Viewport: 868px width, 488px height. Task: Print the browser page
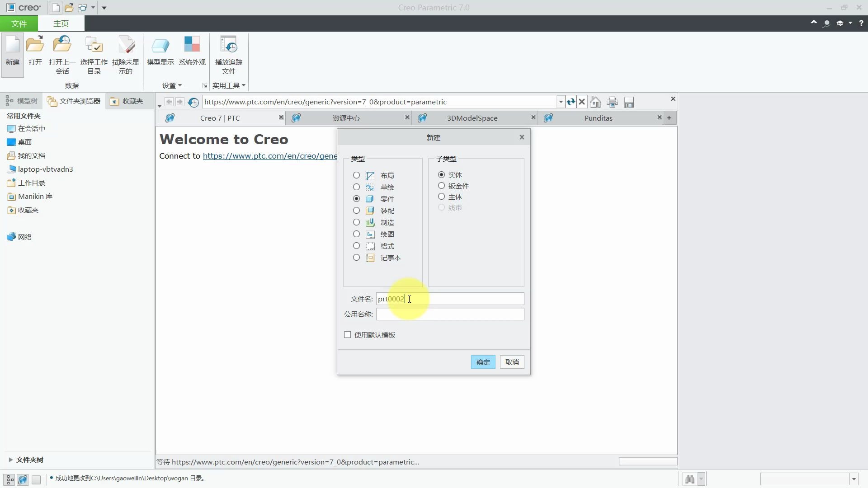pos(613,102)
